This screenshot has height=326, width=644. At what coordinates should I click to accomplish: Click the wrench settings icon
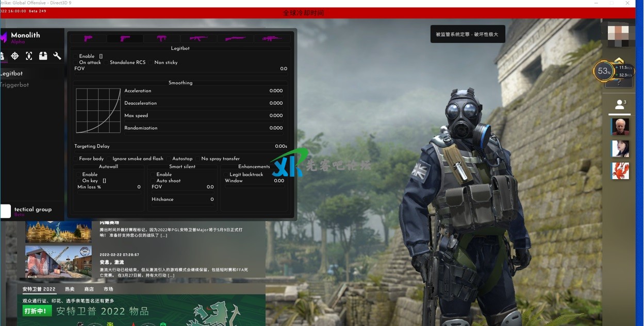[57, 56]
